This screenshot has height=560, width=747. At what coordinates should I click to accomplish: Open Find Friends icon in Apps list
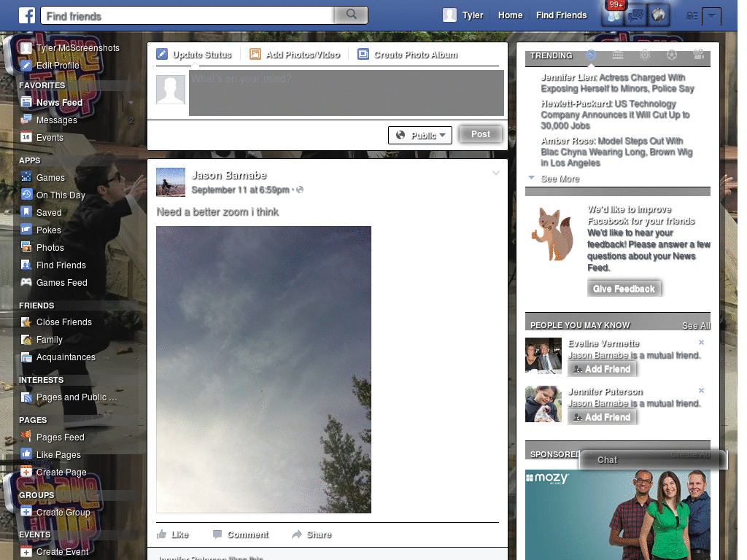(26, 265)
